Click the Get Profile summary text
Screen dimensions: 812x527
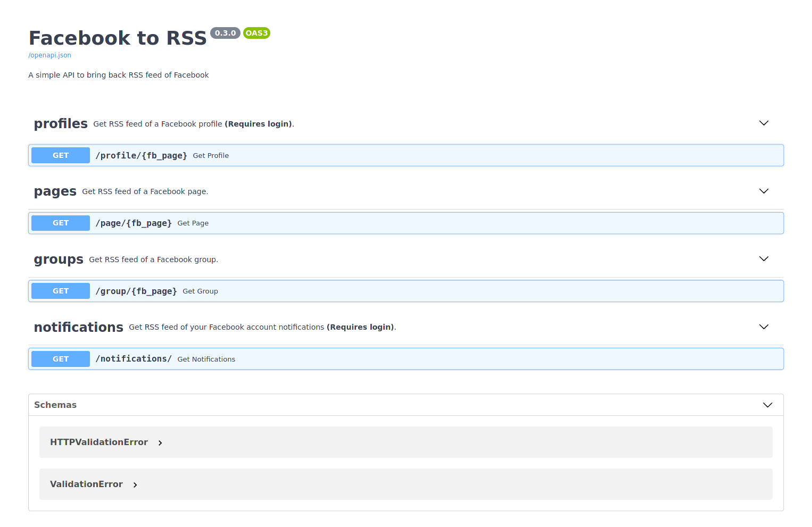tap(211, 156)
